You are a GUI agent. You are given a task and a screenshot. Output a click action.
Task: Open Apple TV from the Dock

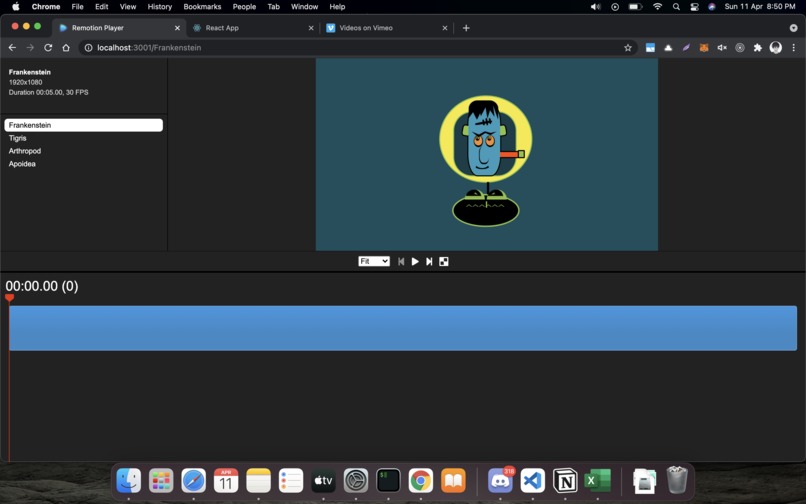[323, 481]
